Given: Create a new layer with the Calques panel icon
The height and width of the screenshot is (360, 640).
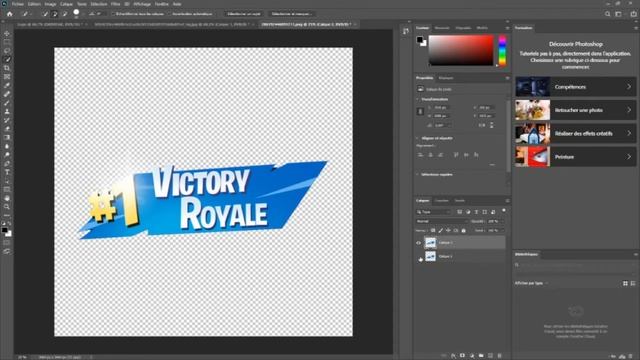Looking at the screenshot, I should [490, 356].
